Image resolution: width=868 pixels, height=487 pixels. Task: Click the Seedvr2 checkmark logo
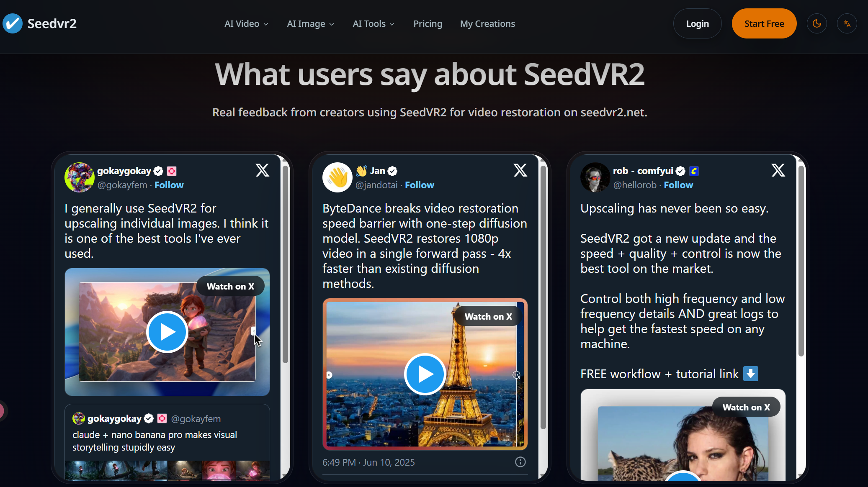click(x=13, y=23)
